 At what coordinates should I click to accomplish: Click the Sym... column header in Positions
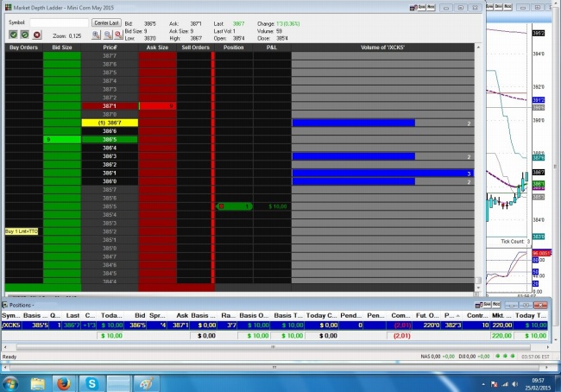point(11,315)
